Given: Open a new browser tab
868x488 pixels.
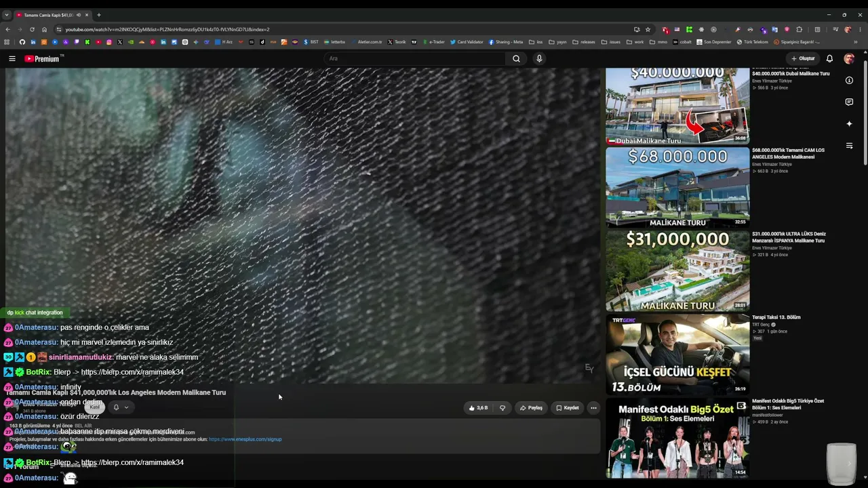Looking at the screenshot, I should pyautogui.click(x=99, y=15).
